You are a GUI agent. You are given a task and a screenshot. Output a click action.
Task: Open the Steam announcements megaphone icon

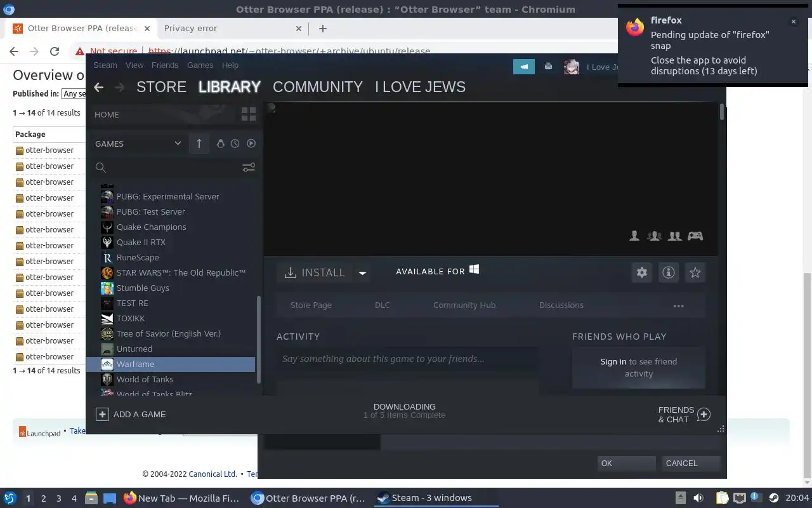coord(523,67)
